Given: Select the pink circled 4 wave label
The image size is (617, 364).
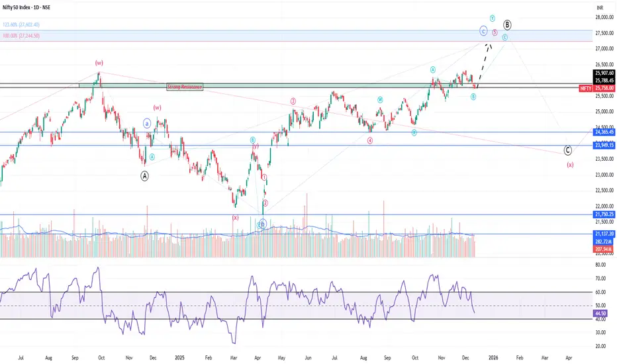Looking at the screenshot, I should point(370,140).
